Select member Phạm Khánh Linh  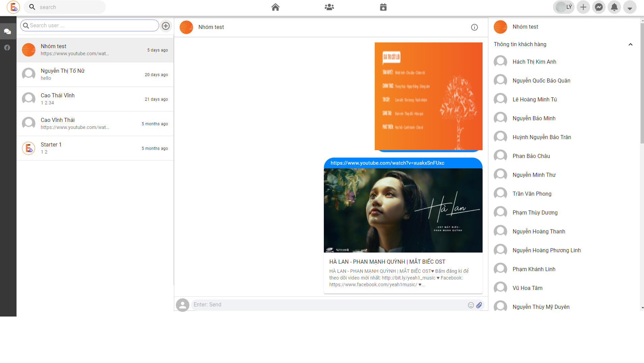pyautogui.click(x=564, y=269)
